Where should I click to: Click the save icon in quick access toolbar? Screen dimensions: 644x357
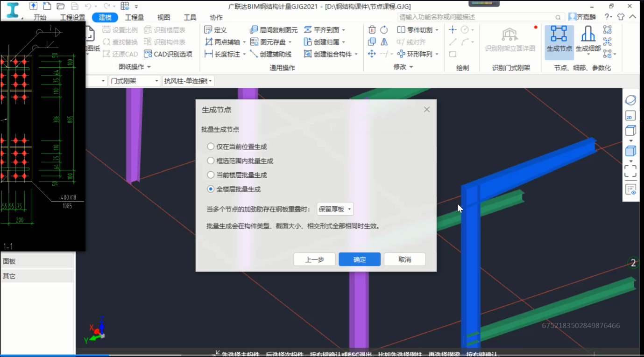pyautogui.click(x=75, y=6)
